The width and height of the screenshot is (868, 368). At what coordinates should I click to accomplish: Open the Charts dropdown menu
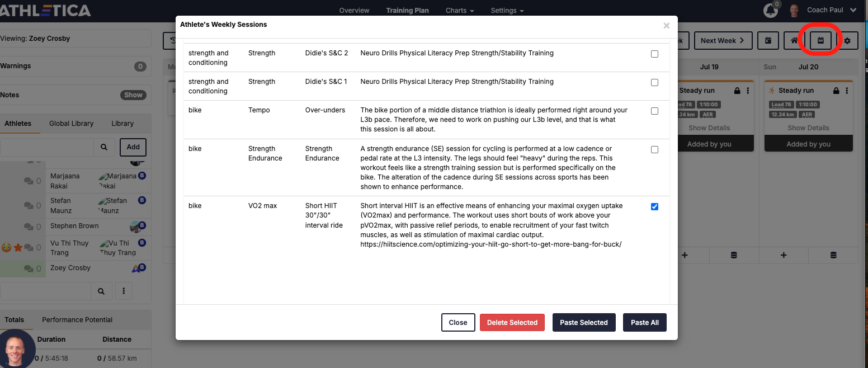point(460,11)
